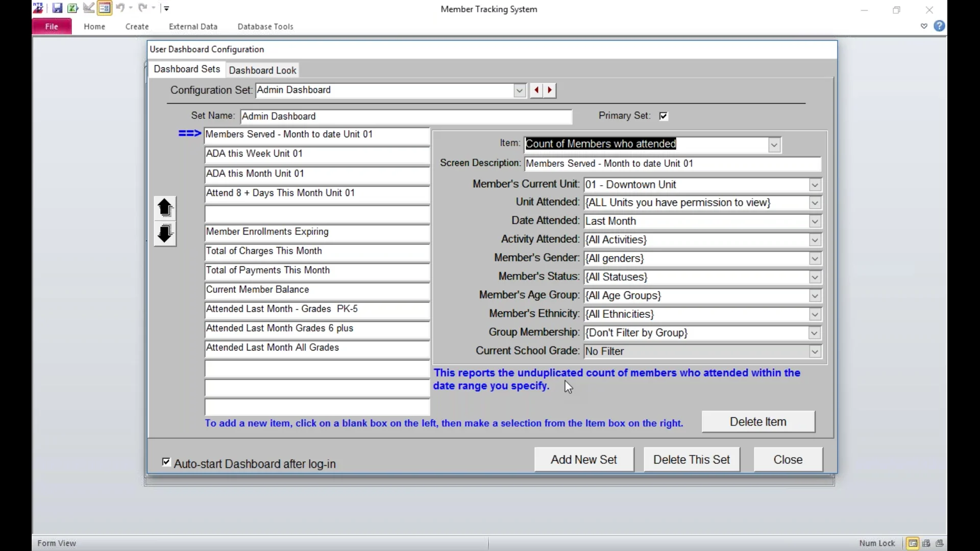Switch to Datasheet View in the status bar
Screen dimensions: 980x551
(x=925, y=543)
